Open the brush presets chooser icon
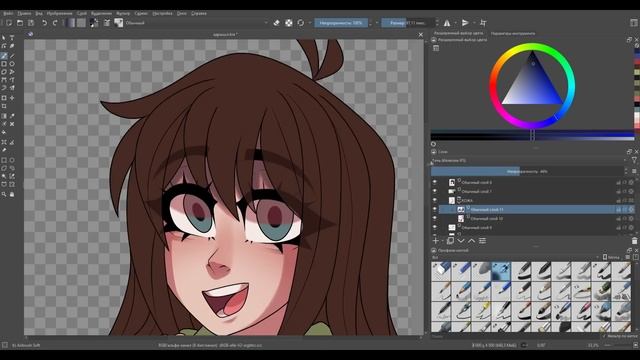 [x=119, y=23]
